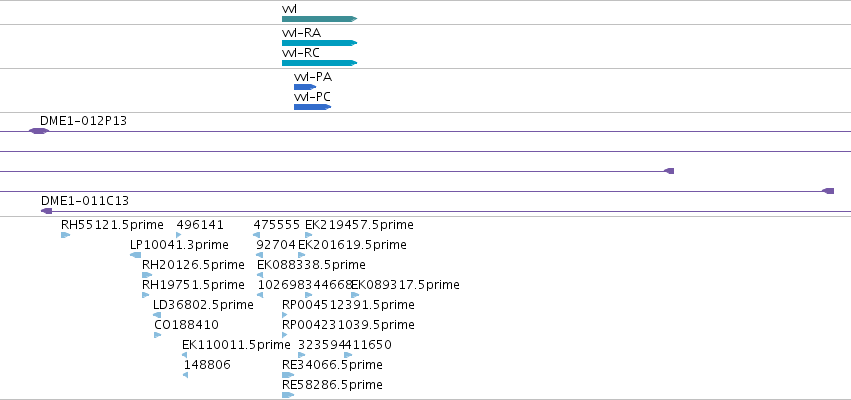
Task: Click the 148806 feature arrow
Action: click(x=186, y=375)
